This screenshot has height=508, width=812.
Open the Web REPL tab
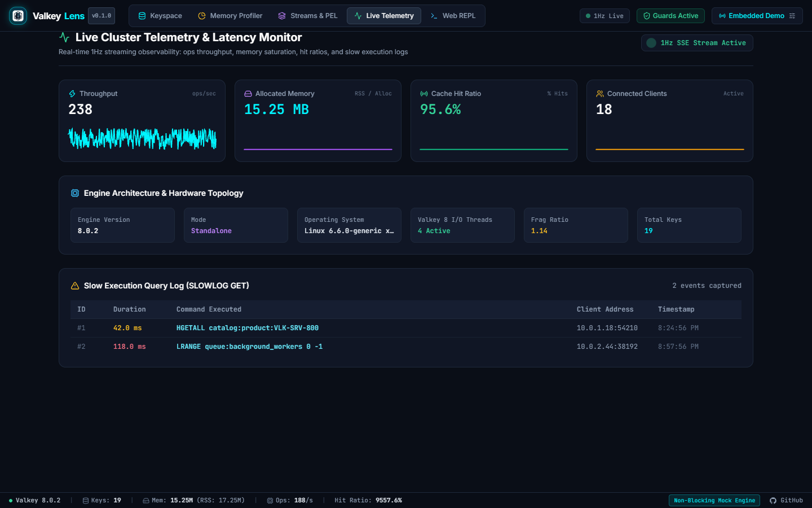pos(453,16)
